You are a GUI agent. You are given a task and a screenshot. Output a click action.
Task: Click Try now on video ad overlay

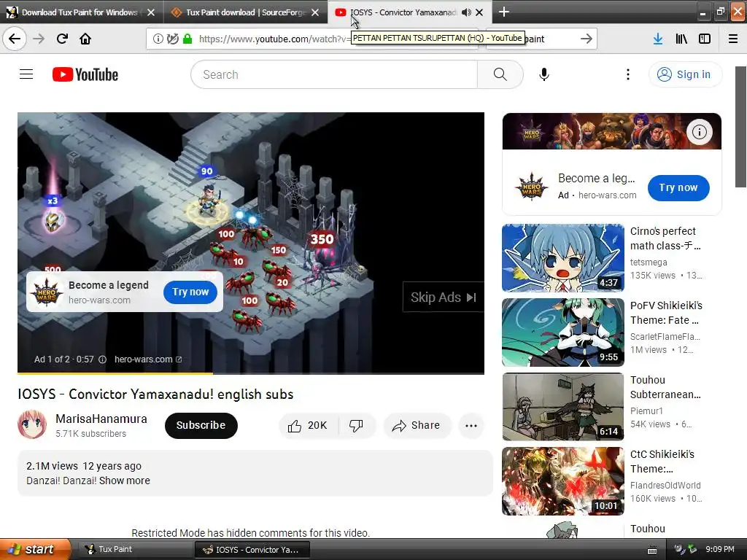[x=190, y=292]
